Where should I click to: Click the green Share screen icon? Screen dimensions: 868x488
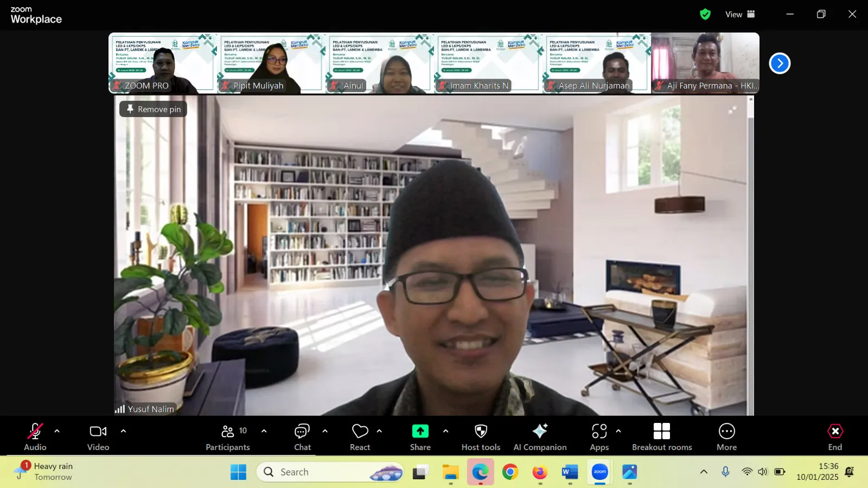[420, 431]
